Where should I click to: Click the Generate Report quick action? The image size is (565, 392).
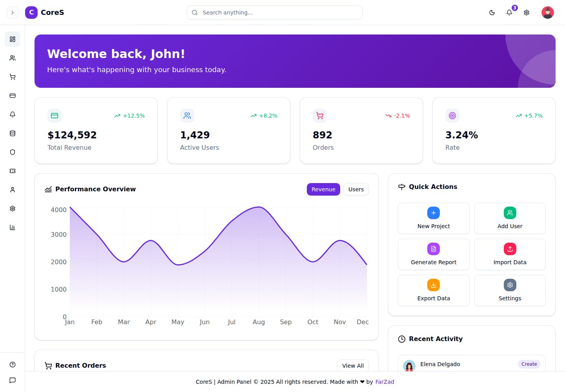pos(434,254)
